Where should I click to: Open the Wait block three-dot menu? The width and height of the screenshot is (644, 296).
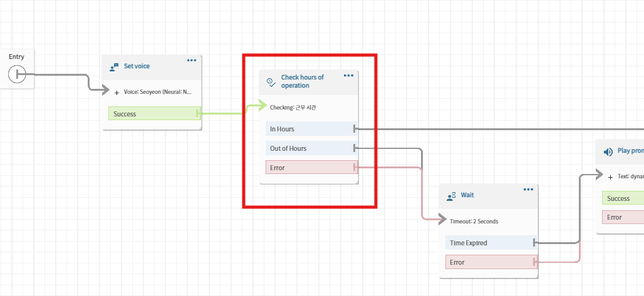tap(529, 190)
